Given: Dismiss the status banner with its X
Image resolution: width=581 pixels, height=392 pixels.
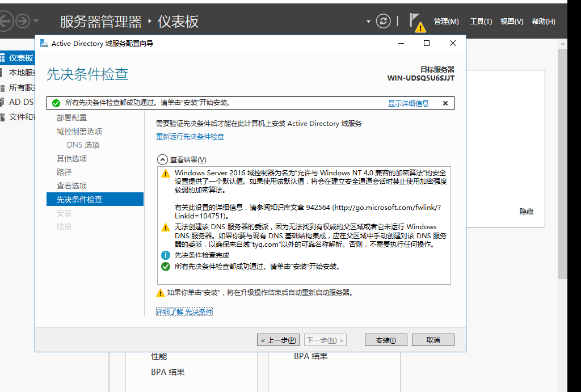Looking at the screenshot, I should [445, 103].
